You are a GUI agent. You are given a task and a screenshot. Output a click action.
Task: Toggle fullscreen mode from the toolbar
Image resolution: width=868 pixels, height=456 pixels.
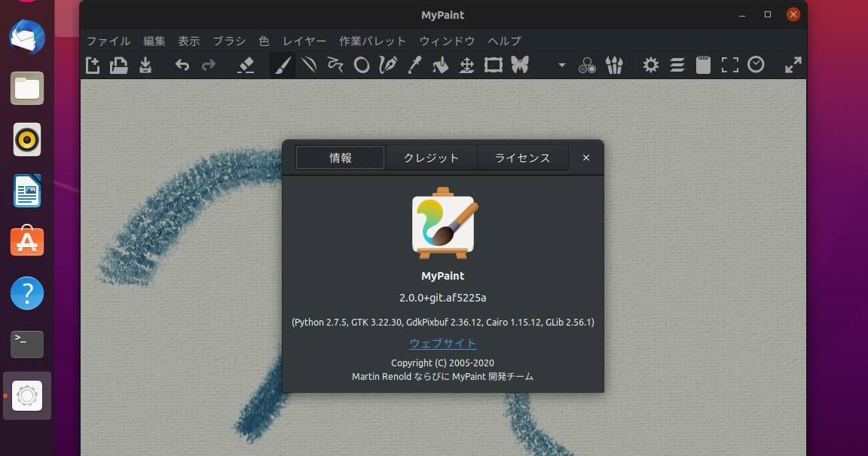pos(729,65)
